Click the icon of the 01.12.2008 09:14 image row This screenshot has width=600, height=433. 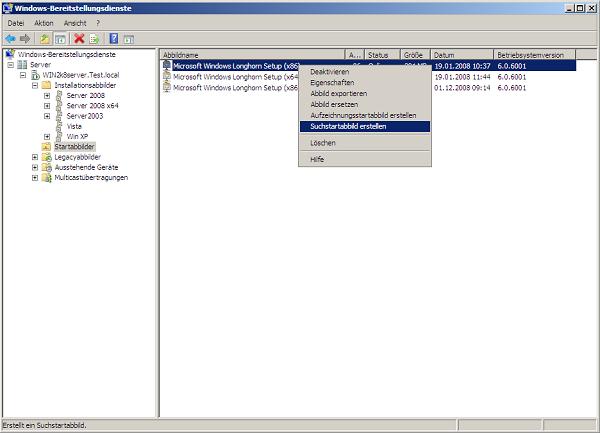click(167, 87)
